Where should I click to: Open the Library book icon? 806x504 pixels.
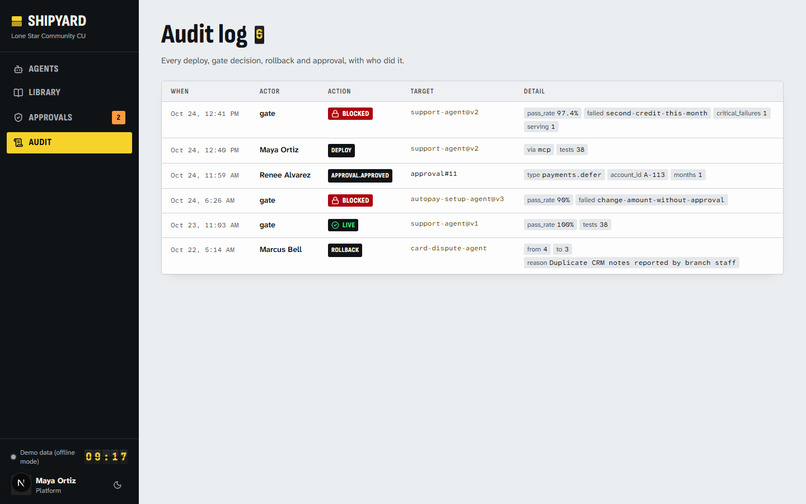point(18,93)
